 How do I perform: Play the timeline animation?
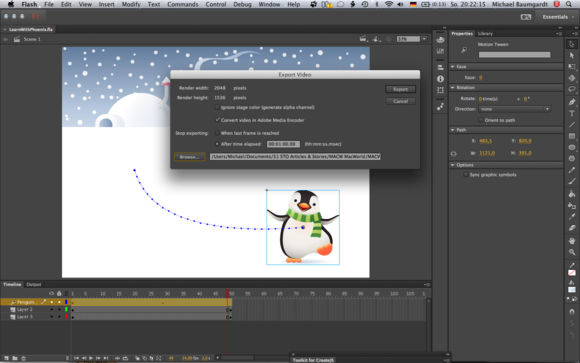91,358
